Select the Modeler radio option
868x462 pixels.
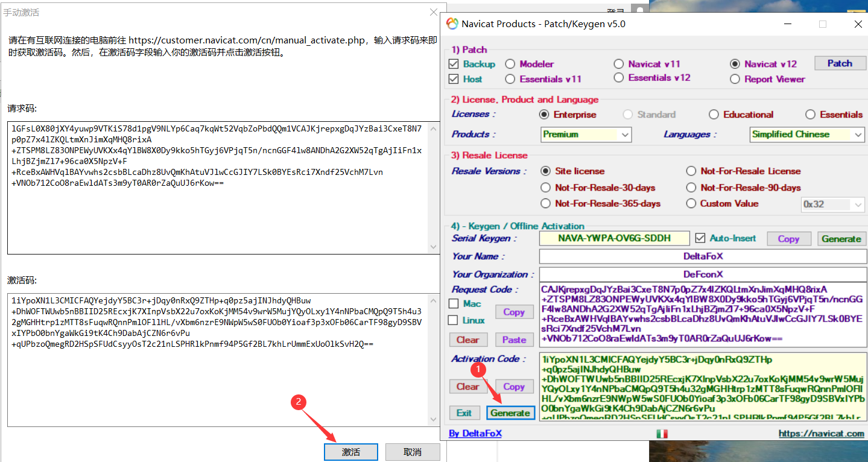[510, 64]
